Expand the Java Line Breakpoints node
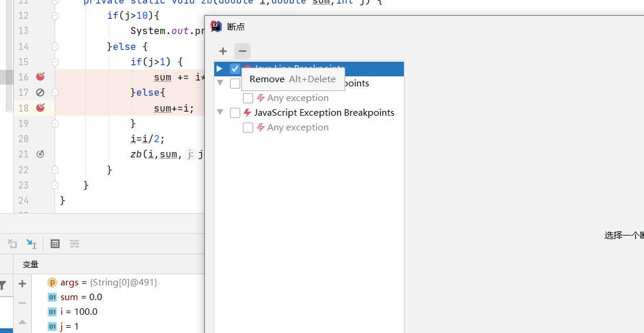This screenshot has width=644, height=333. pyautogui.click(x=220, y=69)
